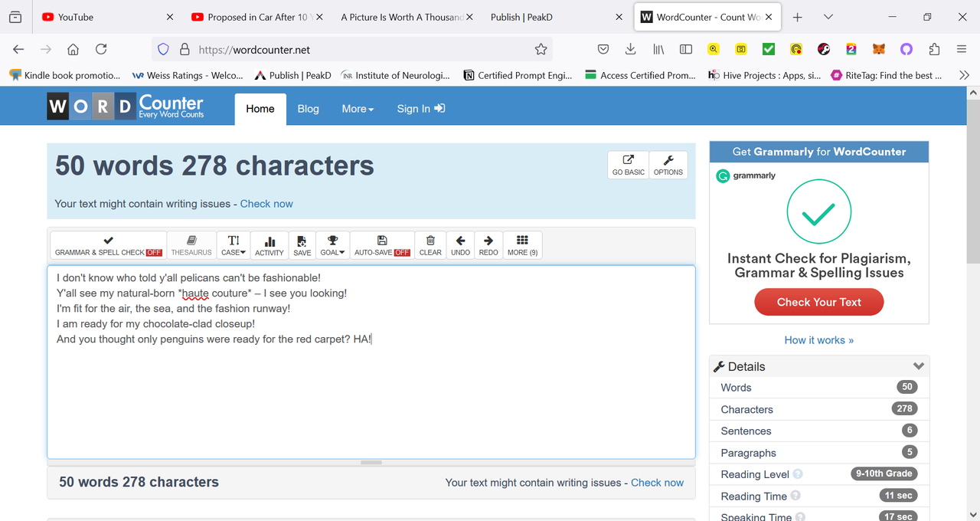Click the top Check now link
Screen dimensions: 980x521
(266, 204)
